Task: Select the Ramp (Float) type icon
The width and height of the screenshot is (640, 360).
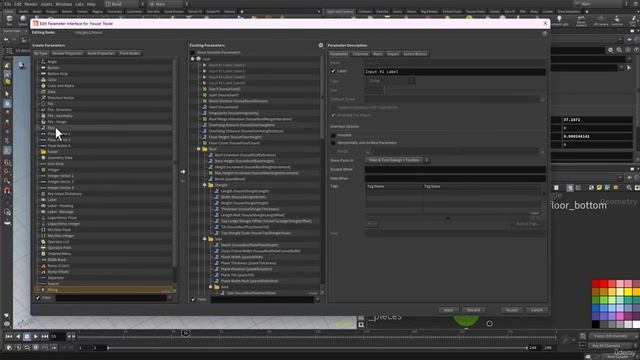Action: (x=43, y=271)
